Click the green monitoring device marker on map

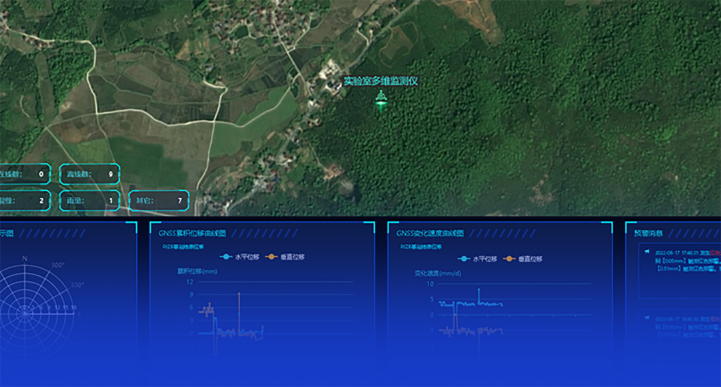click(380, 102)
